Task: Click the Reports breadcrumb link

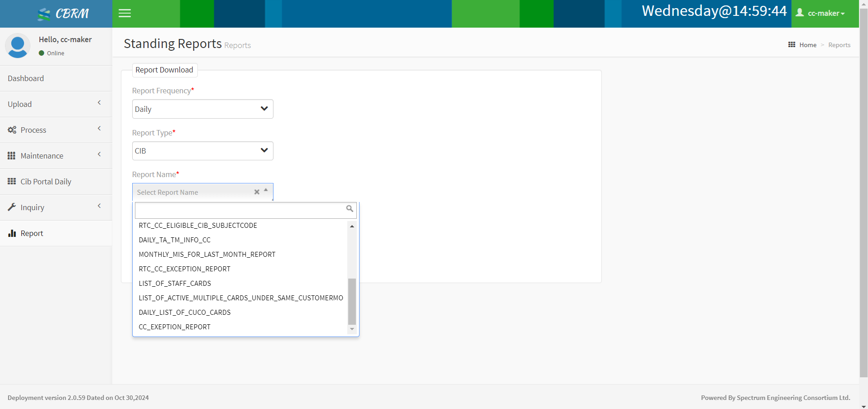Action: (x=839, y=45)
